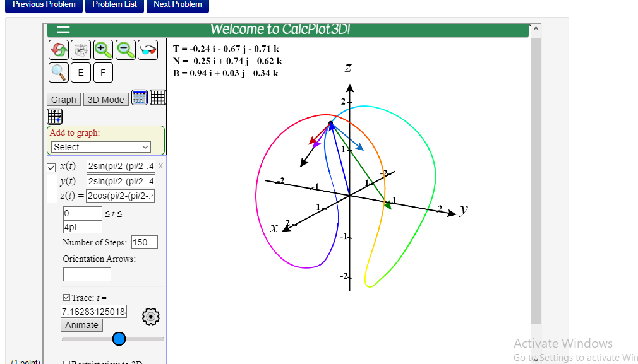Screen dimensions: 638x364
Task: Open the Add to graph Select dropdown
Action: point(101,147)
